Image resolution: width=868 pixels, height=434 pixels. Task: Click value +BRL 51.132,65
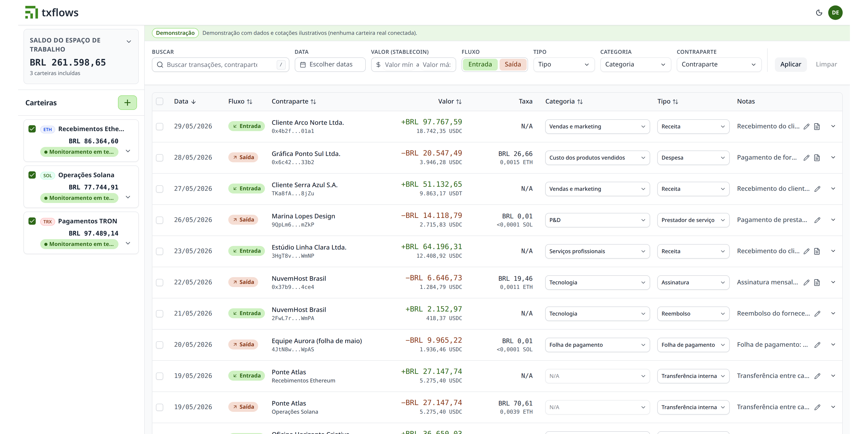(431, 184)
